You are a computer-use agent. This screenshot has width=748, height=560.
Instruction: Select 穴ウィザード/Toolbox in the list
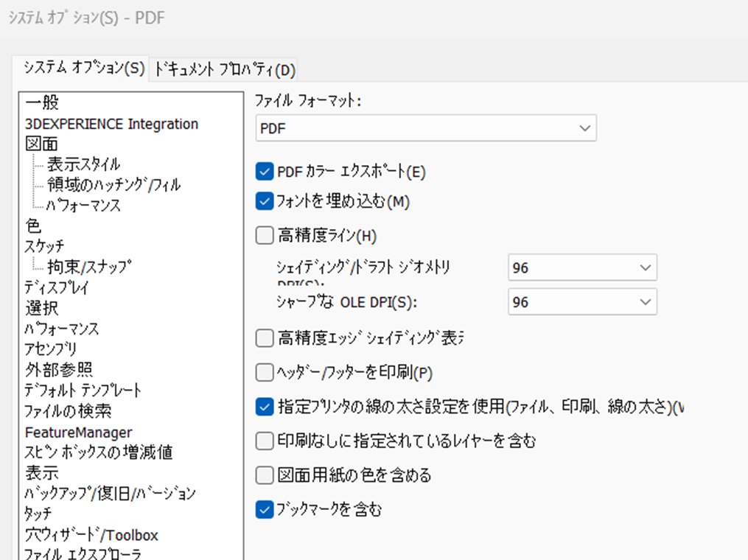point(91,535)
